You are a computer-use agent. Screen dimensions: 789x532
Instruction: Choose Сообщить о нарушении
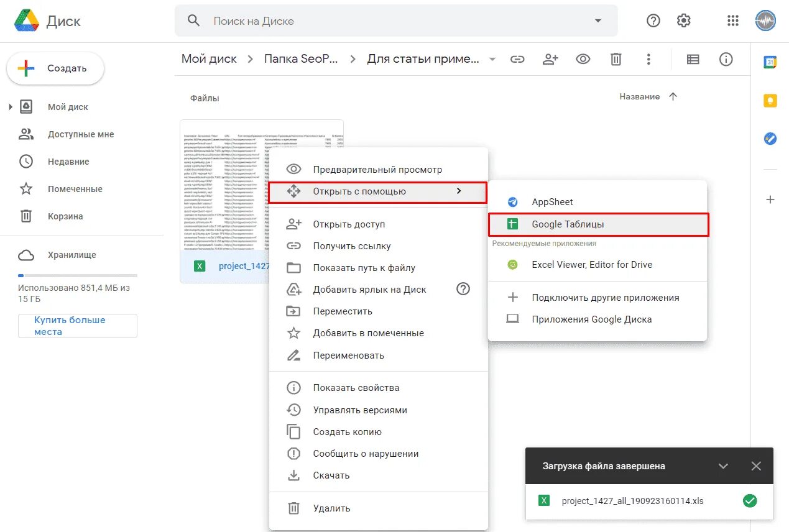click(x=379, y=454)
